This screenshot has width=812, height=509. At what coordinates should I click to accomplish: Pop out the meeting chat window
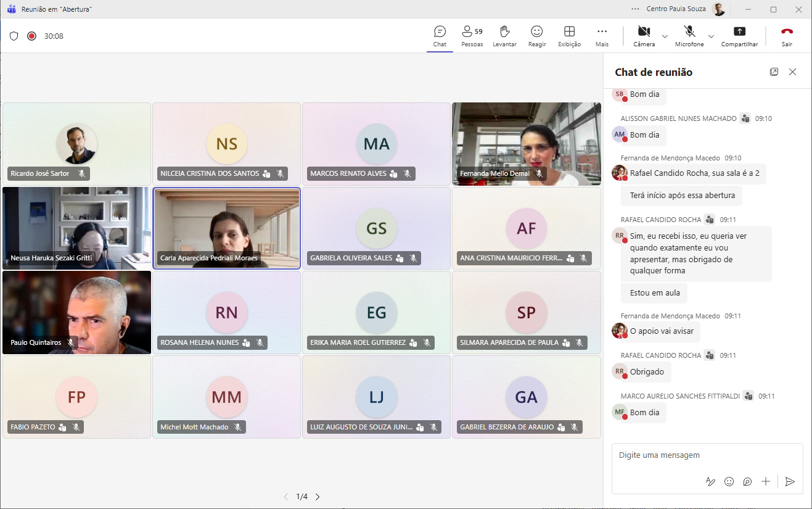(x=774, y=72)
